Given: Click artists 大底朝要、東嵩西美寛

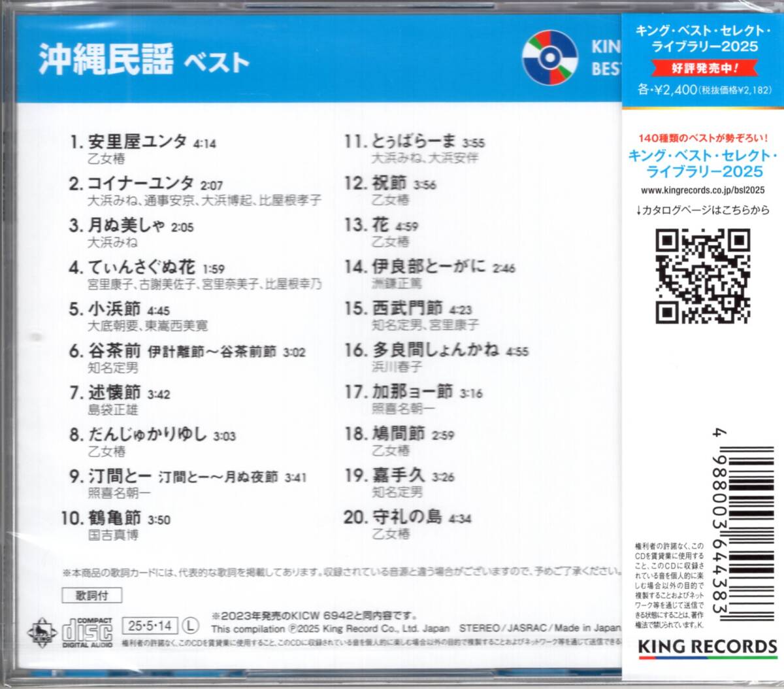Looking at the screenshot, I should [x=148, y=326].
